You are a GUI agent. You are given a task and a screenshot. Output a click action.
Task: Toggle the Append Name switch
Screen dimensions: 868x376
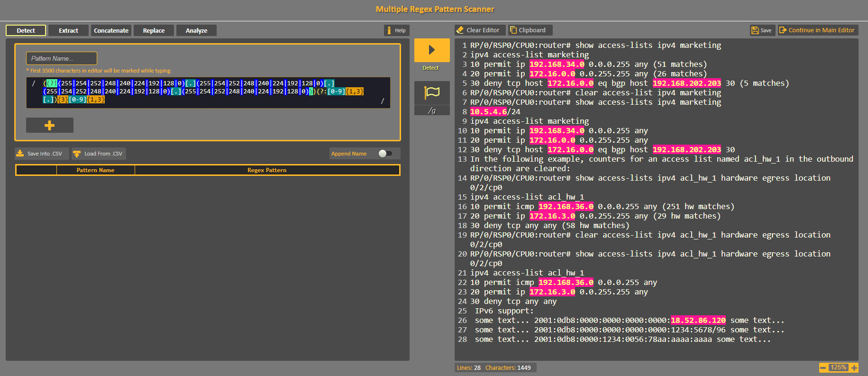[x=385, y=154]
